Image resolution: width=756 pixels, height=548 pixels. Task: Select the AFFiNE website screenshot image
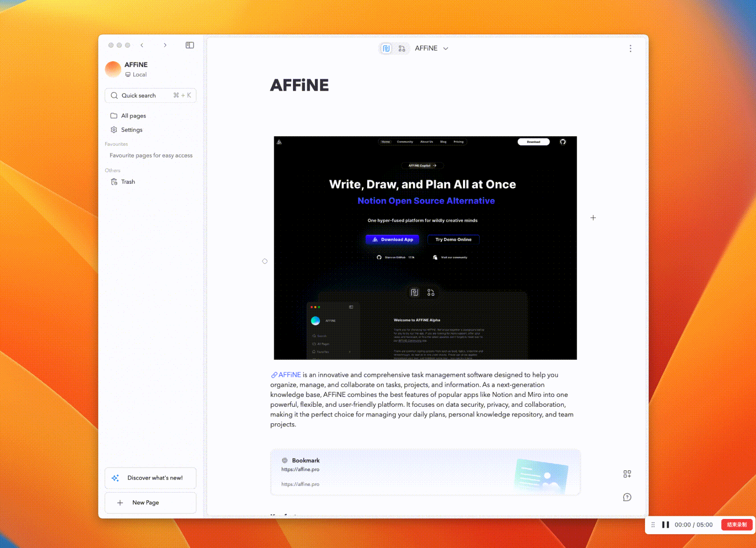tap(425, 248)
